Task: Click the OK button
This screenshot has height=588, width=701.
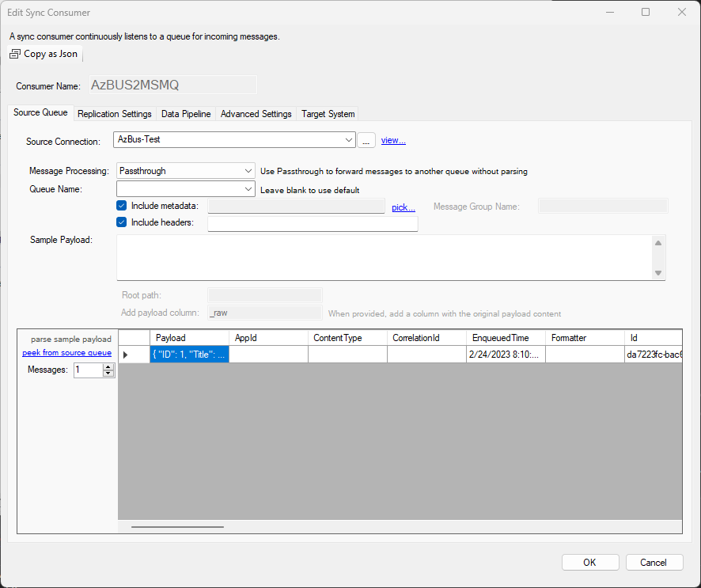Action: (x=590, y=563)
